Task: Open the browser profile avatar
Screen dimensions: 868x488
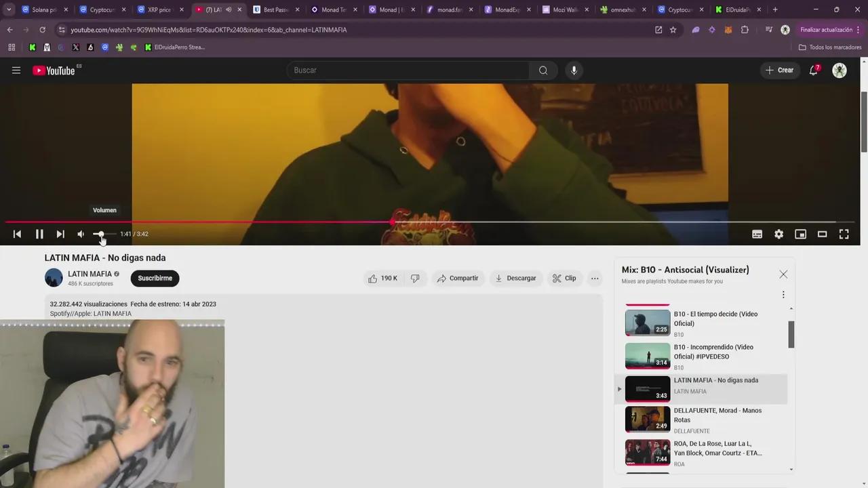Action: tap(785, 30)
